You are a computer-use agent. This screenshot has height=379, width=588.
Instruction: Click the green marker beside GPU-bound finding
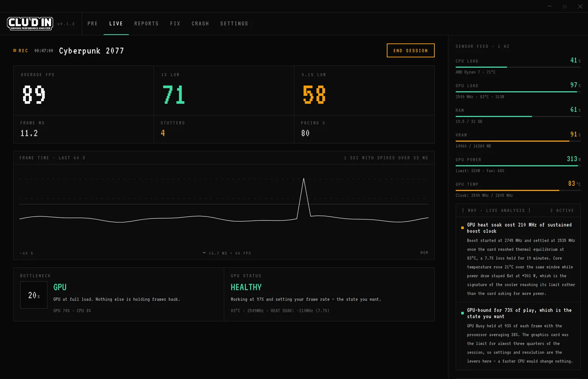[462, 313]
